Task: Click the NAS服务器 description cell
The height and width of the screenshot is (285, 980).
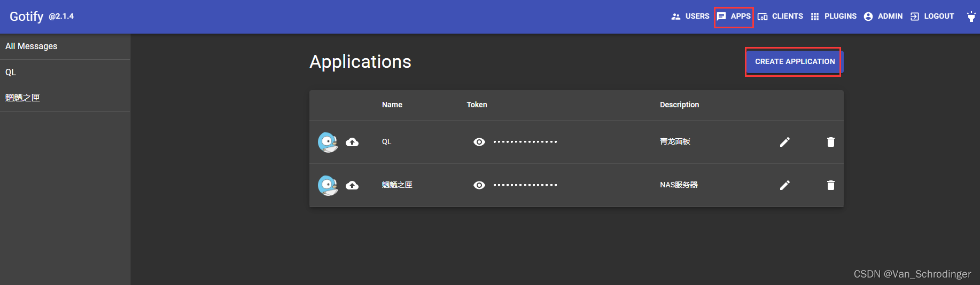Action: 679,185
